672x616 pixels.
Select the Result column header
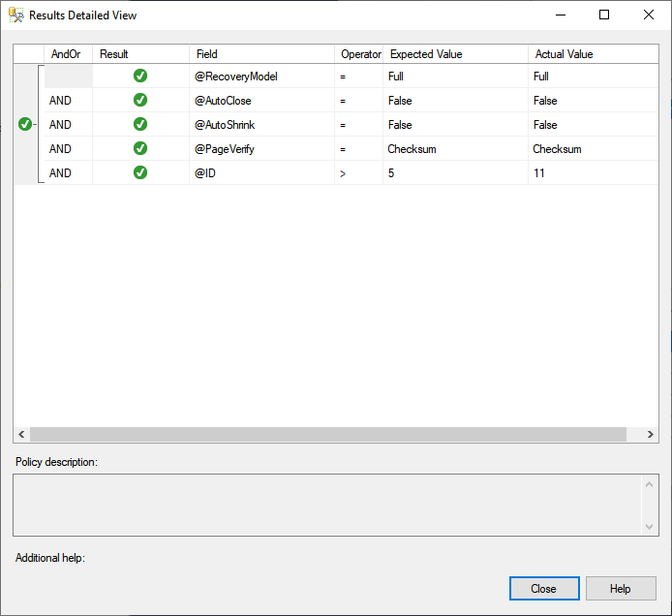140,54
